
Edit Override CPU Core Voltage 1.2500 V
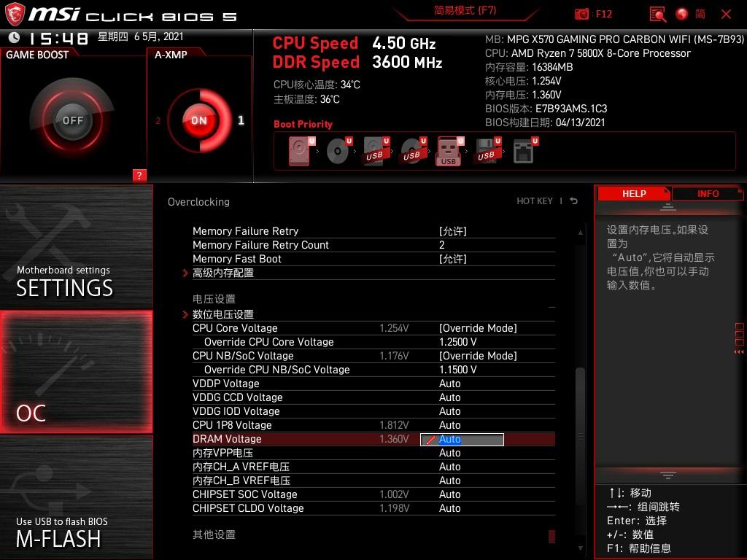point(458,342)
